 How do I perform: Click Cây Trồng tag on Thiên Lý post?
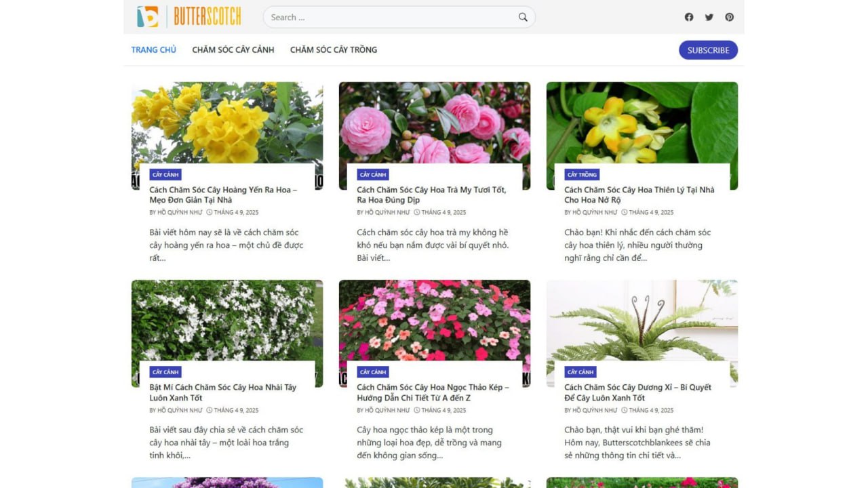click(x=582, y=175)
